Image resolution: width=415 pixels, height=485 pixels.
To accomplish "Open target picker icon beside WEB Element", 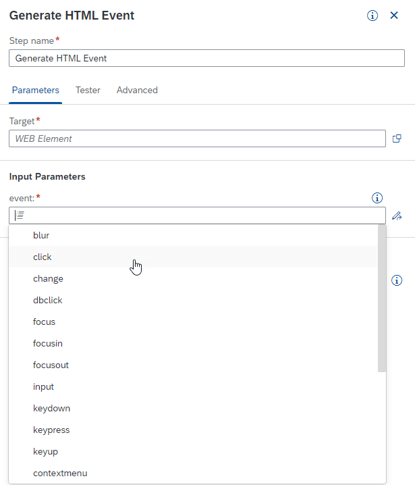I will (x=397, y=138).
